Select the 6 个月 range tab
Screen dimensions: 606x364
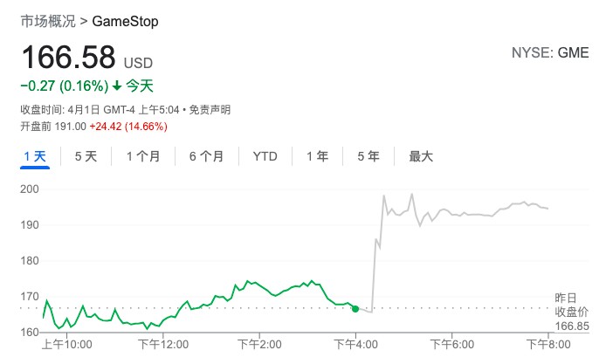coord(206,157)
